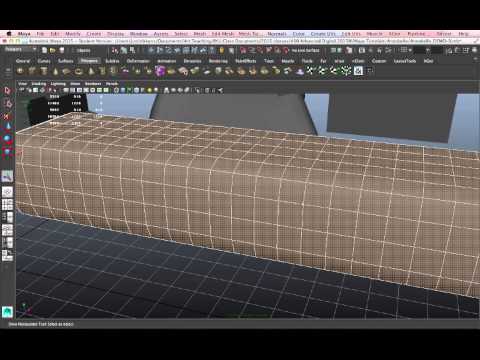Select by hierarchy mode icon

[115, 50]
